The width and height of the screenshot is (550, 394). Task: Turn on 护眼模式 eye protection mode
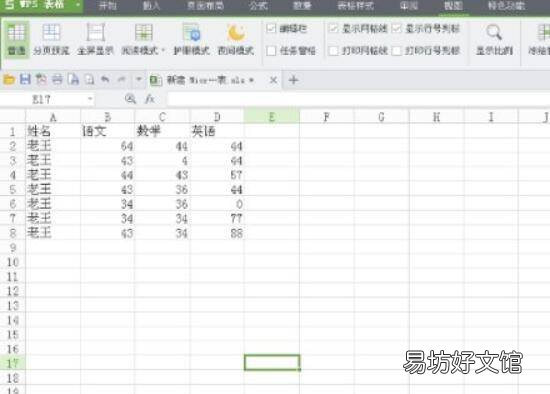tap(192, 39)
